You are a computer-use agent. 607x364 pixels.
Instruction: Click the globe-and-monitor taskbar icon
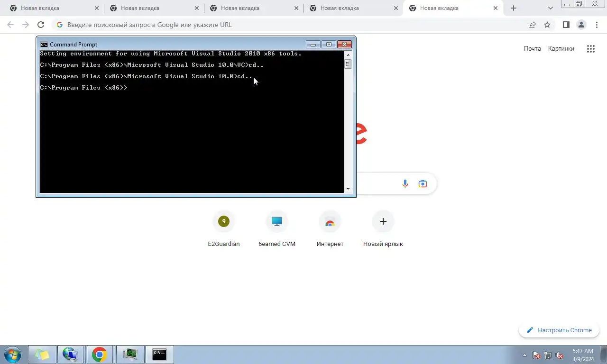point(70,354)
